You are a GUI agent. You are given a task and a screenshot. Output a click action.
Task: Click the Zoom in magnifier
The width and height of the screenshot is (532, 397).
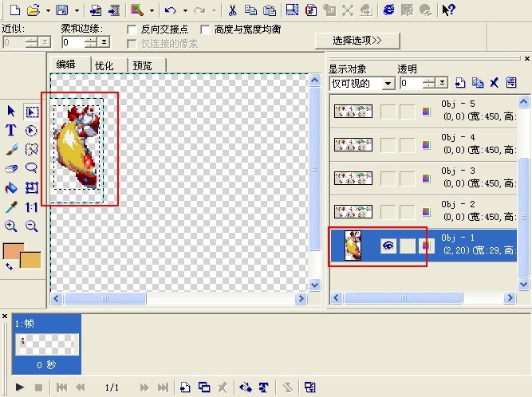tap(11, 226)
